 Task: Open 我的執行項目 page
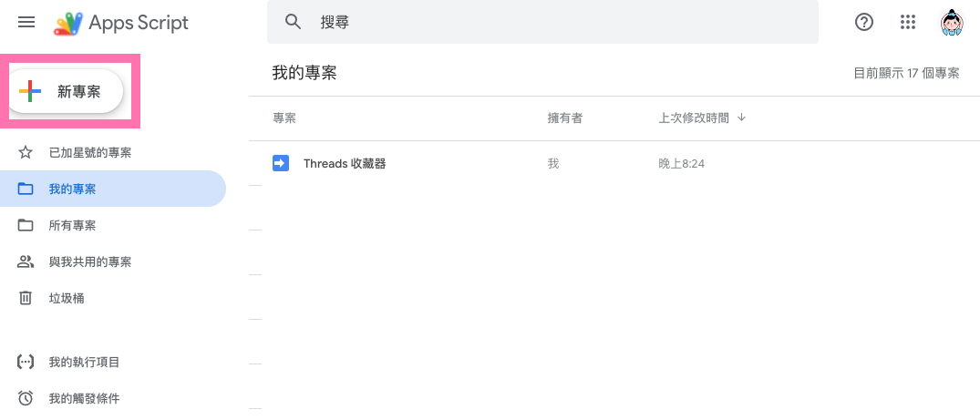point(84,362)
